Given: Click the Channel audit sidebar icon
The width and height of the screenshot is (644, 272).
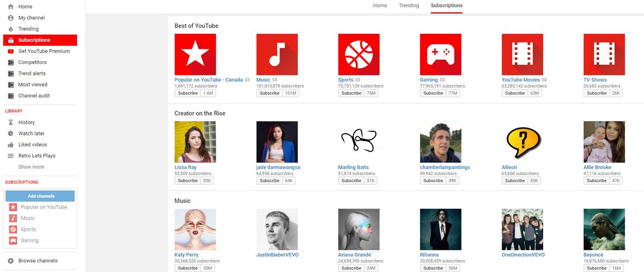Looking at the screenshot, I should pos(11,96).
